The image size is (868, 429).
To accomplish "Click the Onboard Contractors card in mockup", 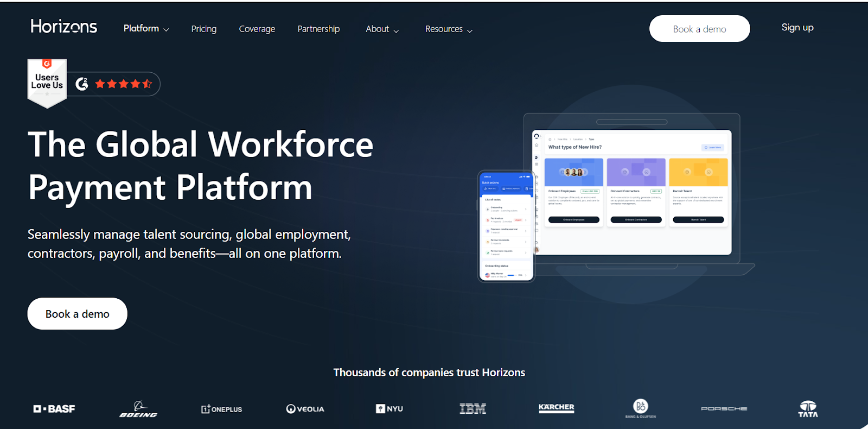I will (x=636, y=192).
